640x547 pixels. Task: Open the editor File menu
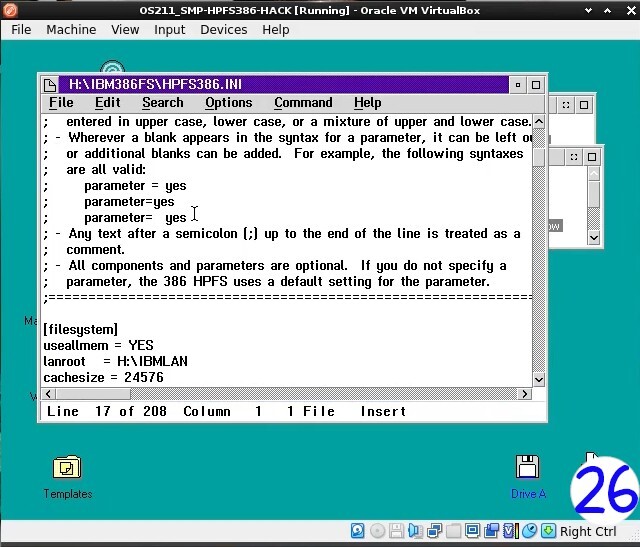[61, 102]
